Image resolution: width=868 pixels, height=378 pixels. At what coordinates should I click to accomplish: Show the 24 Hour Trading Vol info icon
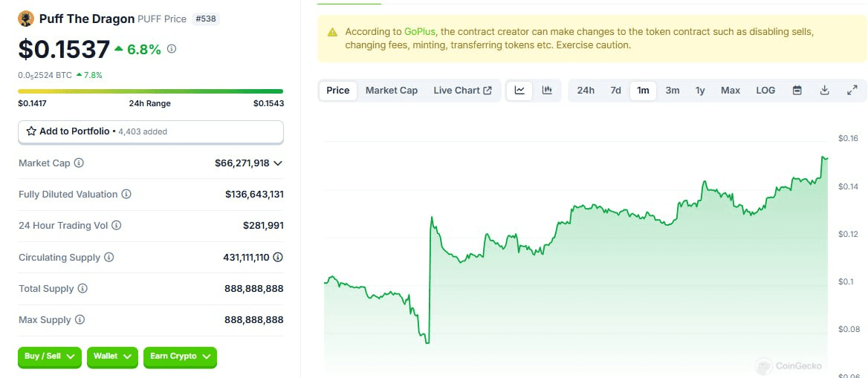point(116,226)
